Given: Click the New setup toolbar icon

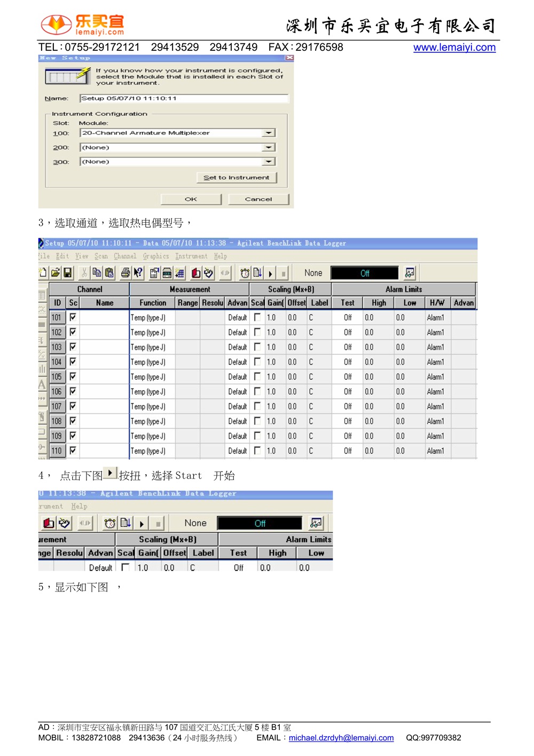Looking at the screenshot, I should click(x=43, y=273).
